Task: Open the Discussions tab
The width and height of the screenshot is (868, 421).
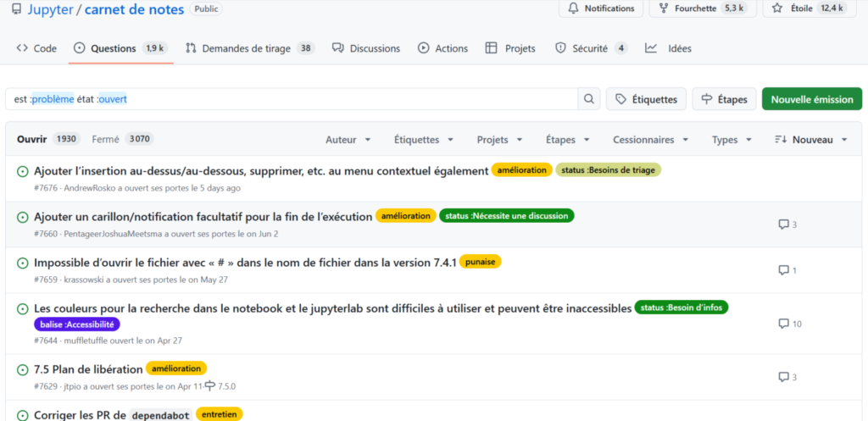Action: 366,48
